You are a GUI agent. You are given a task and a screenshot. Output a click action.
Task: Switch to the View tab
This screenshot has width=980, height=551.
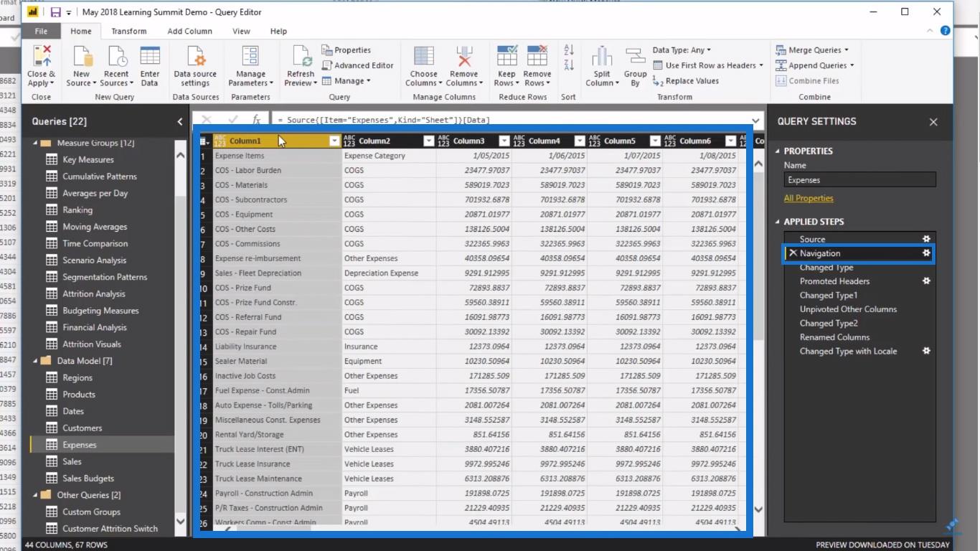point(241,32)
